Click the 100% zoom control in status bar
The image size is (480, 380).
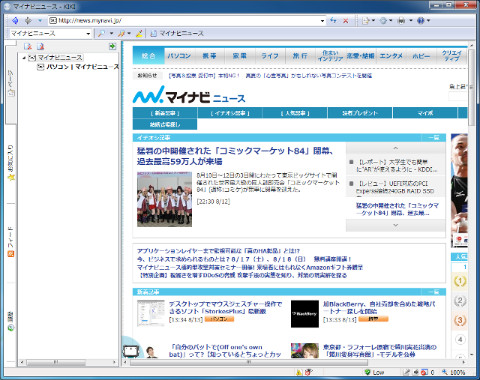pos(454,372)
